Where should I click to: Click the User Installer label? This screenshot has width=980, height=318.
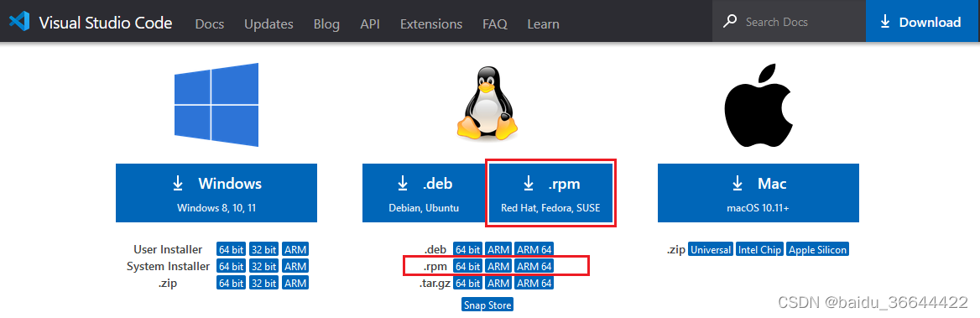click(x=168, y=249)
